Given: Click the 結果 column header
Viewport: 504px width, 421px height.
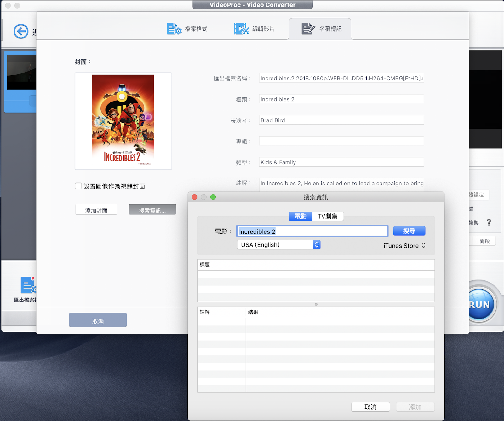Looking at the screenshot, I should [x=340, y=312].
